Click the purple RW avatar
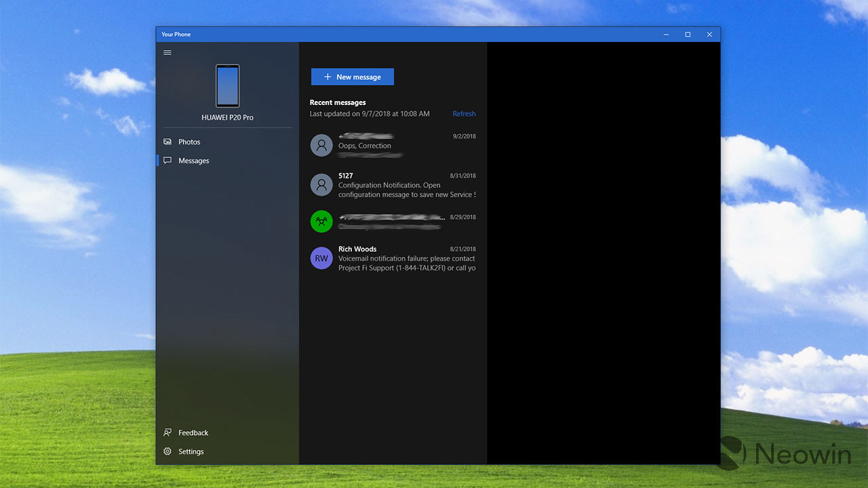This screenshot has width=868, height=488. (321, 258)
